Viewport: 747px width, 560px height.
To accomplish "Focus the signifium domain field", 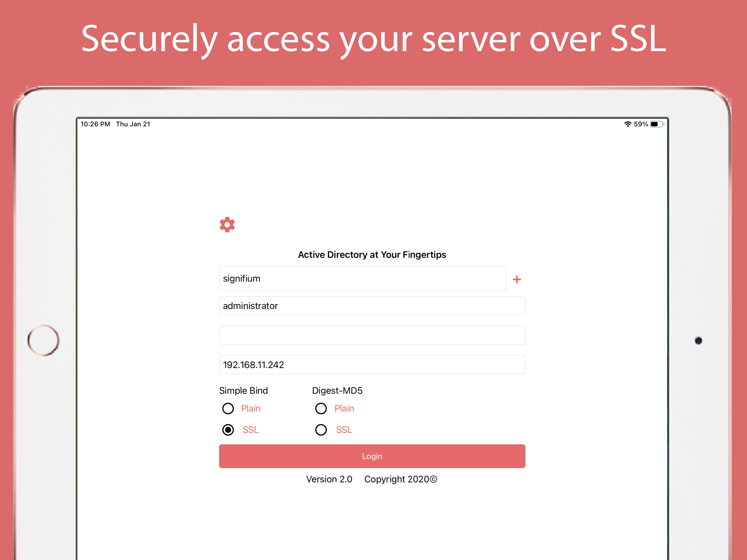I will (362, 278).
